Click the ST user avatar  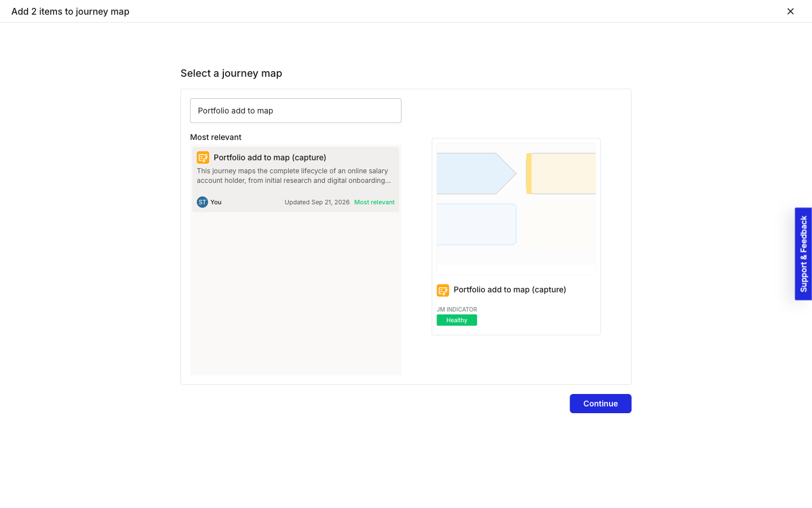click(202, 202)
